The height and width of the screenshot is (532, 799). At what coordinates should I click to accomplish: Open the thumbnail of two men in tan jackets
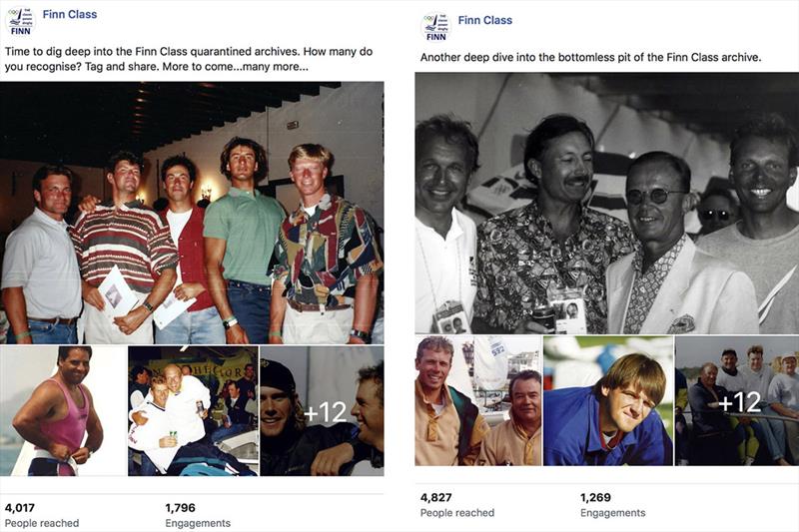pyautogui.click(x=477, y=401)
